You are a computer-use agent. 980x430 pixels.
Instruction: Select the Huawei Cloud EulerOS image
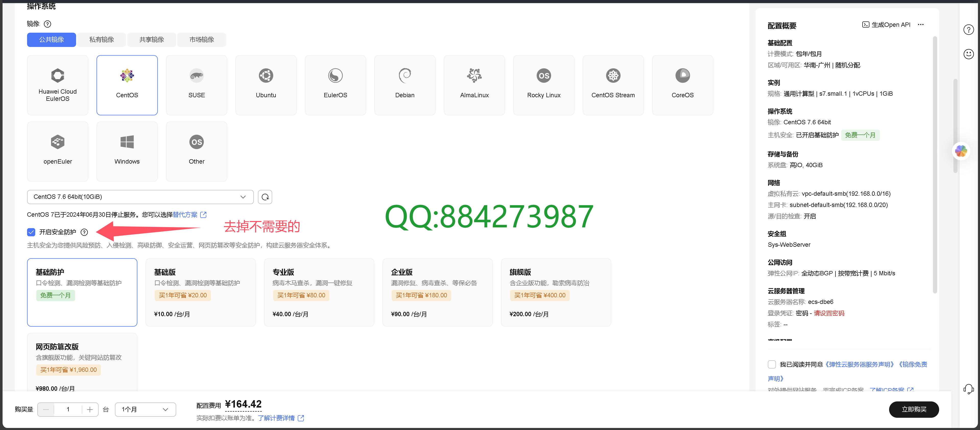[x=57, y=85]
